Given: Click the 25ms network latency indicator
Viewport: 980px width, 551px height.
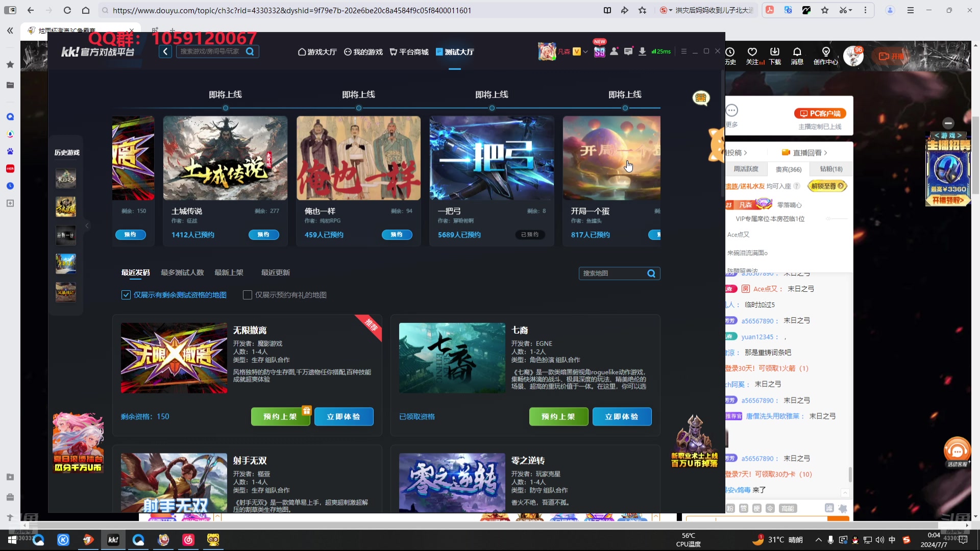Looking at the screenshot, I should [661, 52].
